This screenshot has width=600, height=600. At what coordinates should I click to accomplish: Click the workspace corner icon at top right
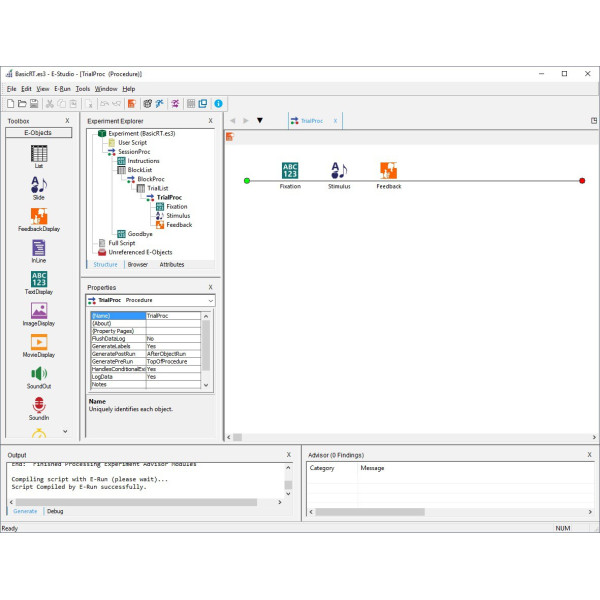tap(593, 121)
